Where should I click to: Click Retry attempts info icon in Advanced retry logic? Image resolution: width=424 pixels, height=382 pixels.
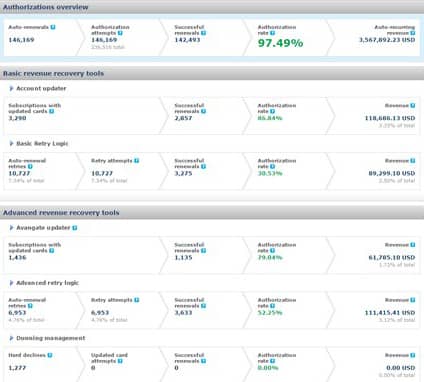coord(136,300)
